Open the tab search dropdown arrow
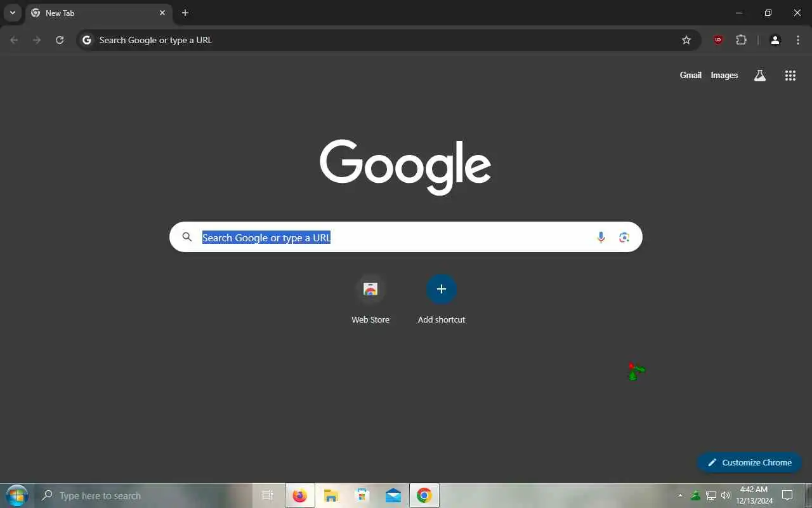The width and height of the screenshot is (812, 508). pos(12,13)
